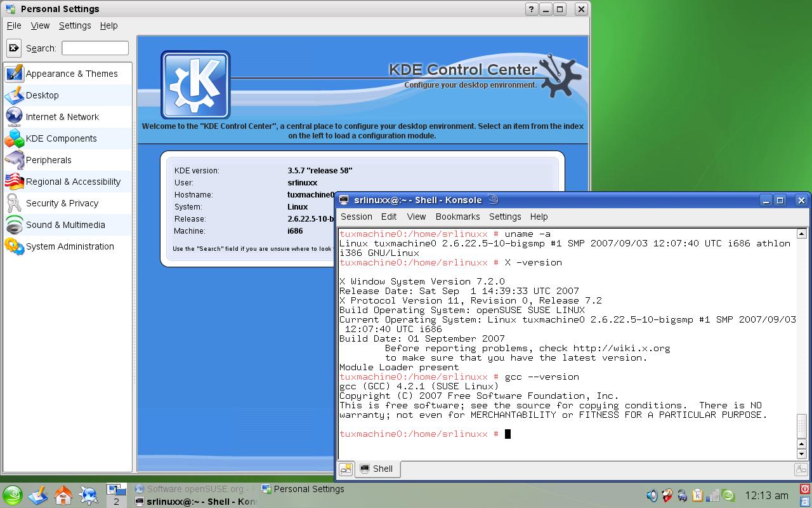Click the "gcc (GCC) 4.2.1 (SUSE Linux)" terminal line
Viewport: 812px width, 508px height.
tap(419, 386)
